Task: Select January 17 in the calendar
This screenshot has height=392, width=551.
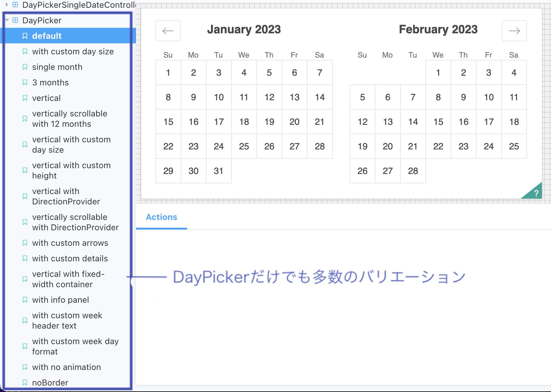Action: (x=219, y=122)
